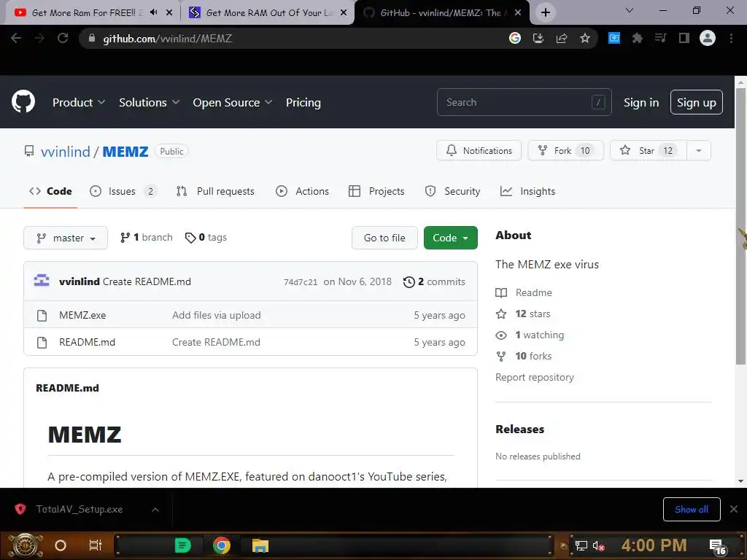Reload the page with the refresh icon
The width and height of the screenshot is (747, 560).
point(63,38)
